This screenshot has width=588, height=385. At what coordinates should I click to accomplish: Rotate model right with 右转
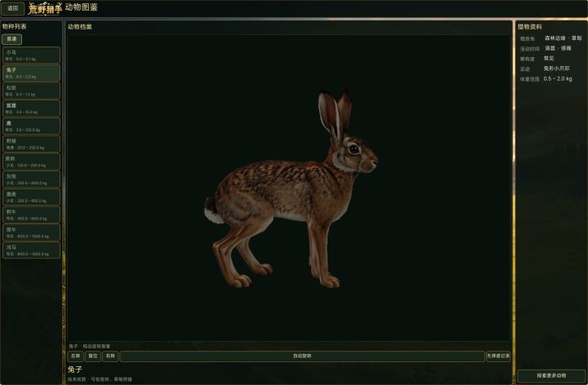[x=110, y=356]
